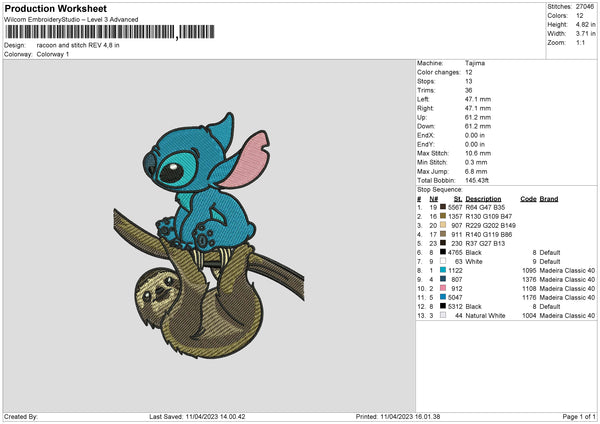Image resolution: width=600 pixels, height=424 pixels.
Task: Click the Stops value 13
Action: pyautogui.click(x=469, y=81)
